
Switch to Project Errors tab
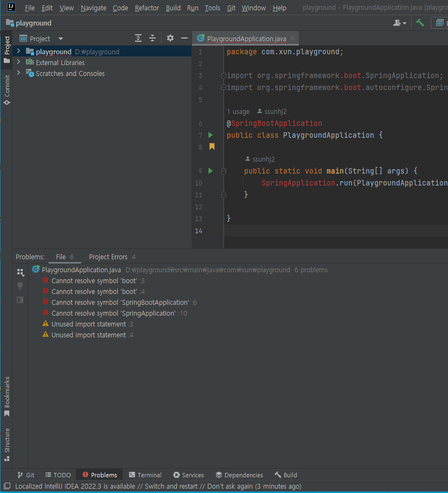tap(112, 257)
